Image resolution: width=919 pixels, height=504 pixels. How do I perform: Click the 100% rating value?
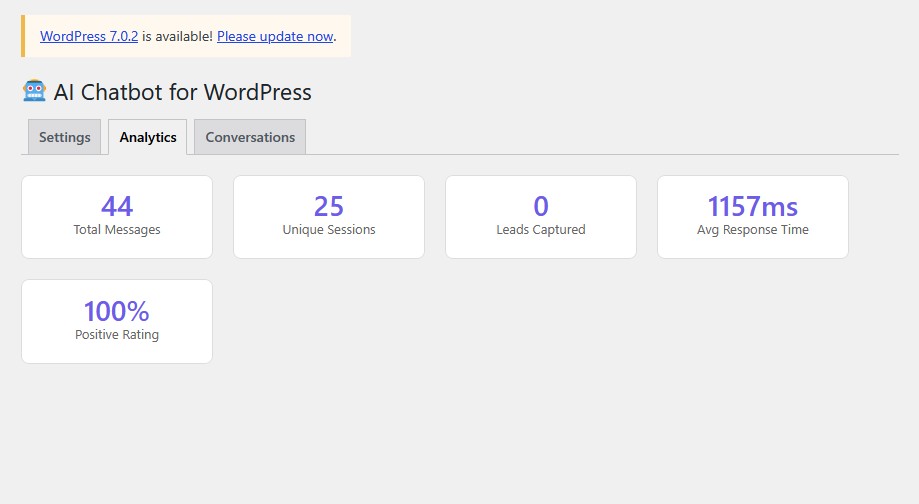117,311
